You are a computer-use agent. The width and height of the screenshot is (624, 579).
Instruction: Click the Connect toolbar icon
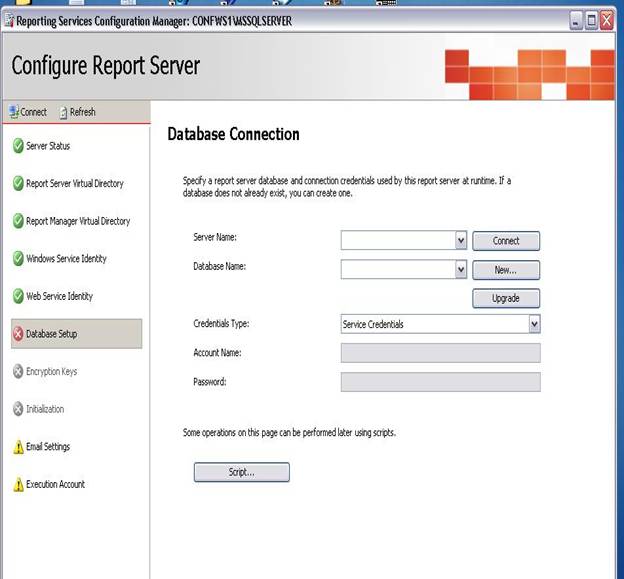click(x=14, y=112)
